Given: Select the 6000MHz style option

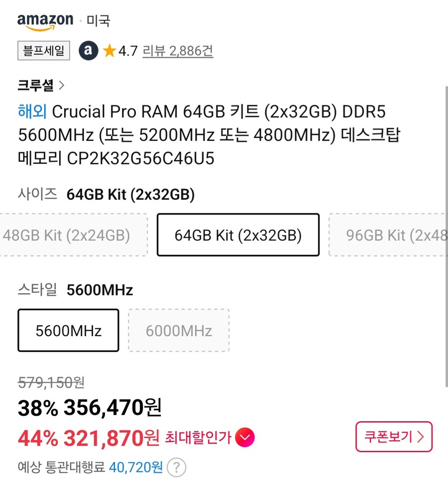Looking at the screenshot, I should pyautogui.click(x=179, y=330).
